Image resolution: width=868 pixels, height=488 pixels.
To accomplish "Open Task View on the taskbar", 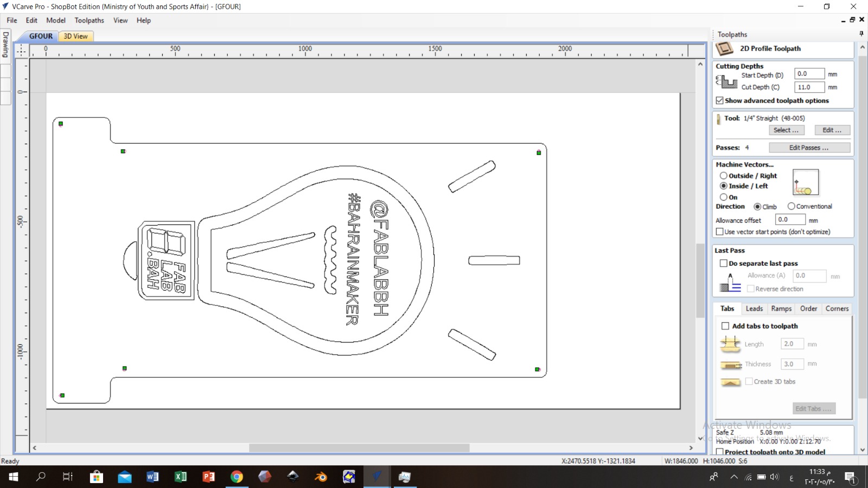I will pos(68,477).
